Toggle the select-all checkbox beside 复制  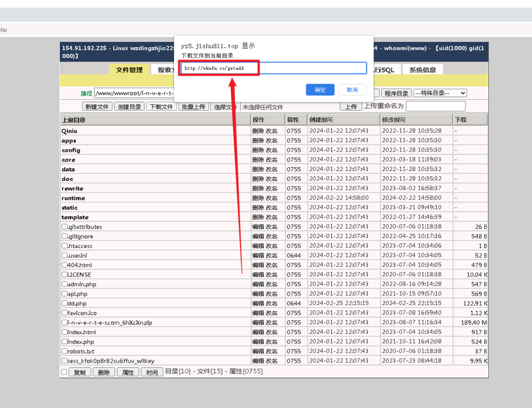point(64,372)
